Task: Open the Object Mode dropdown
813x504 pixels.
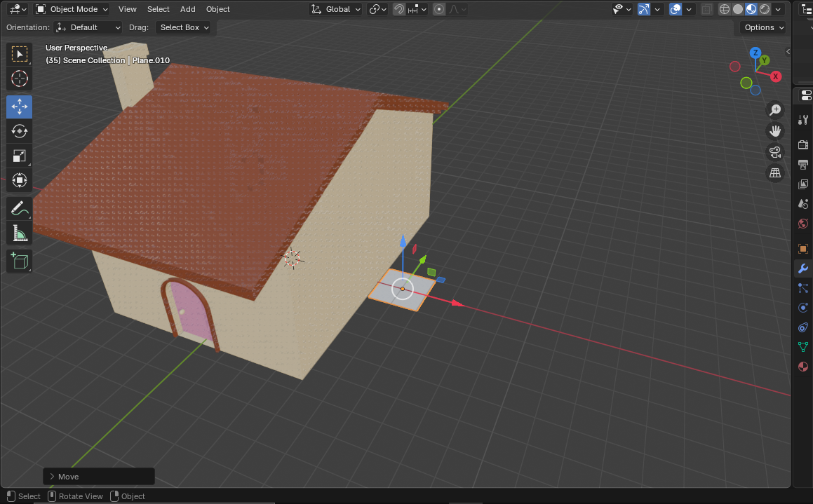Action: tap(72, 9)
